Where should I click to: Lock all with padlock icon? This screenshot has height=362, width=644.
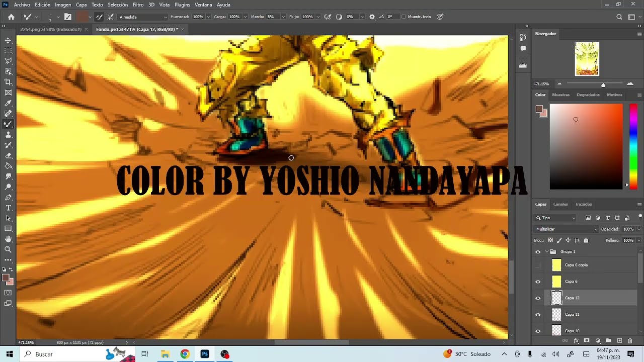(x=586, y=240)
